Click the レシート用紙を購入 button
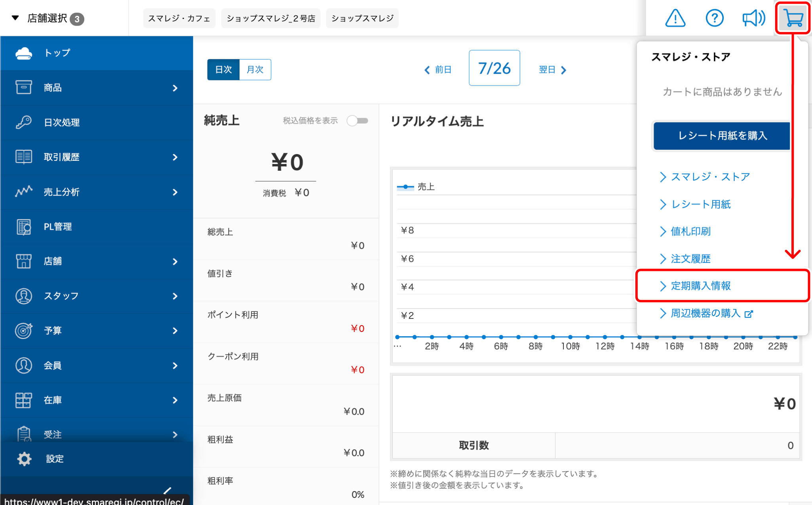 click(722, 136)
